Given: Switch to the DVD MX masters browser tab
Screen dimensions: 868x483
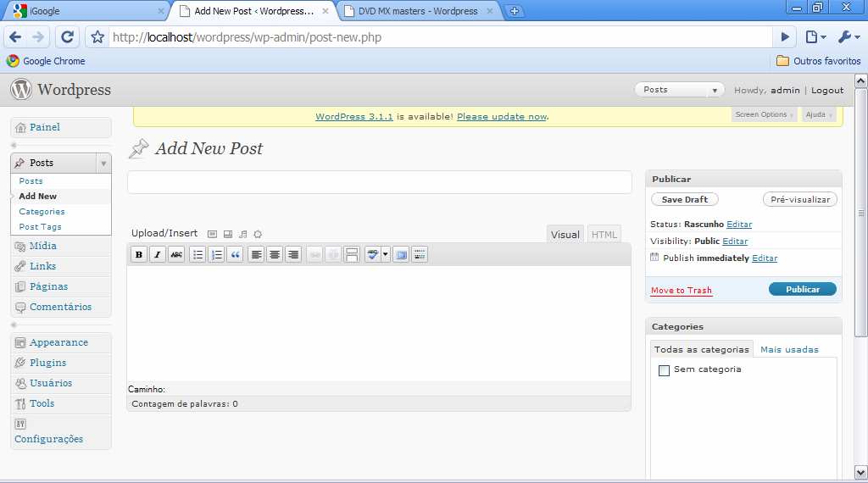Looking at the screenshot, I should (419, 10).
